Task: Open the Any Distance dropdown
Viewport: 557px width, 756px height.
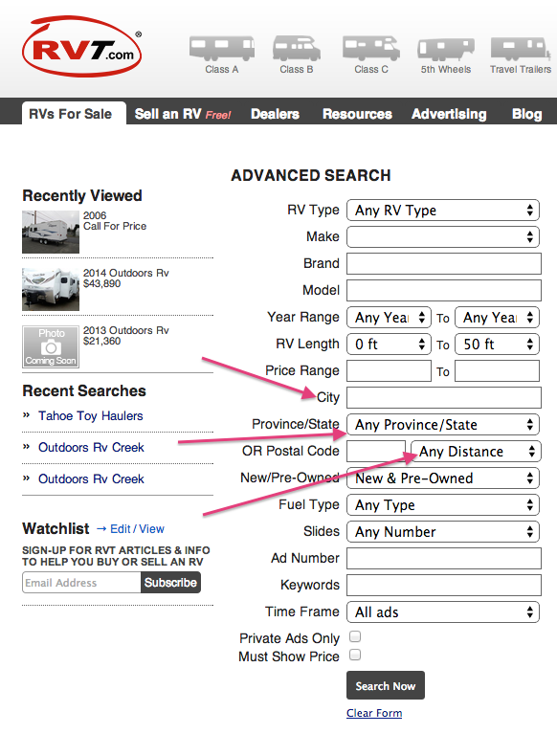Action: 476,452
